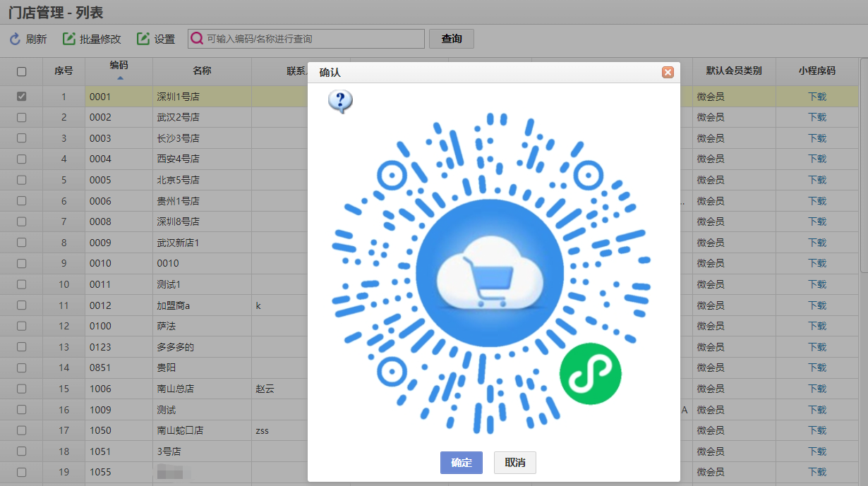Click the 编码 column sort arrow

(x=119, y=78)
